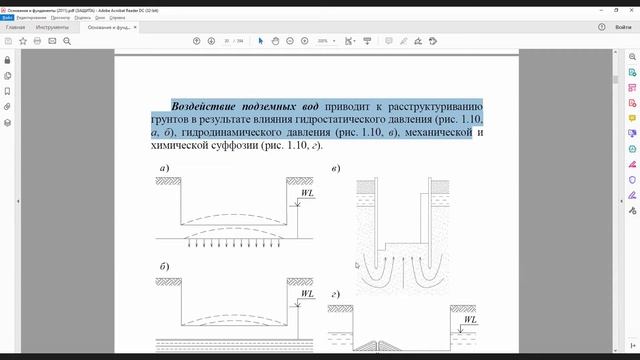Close the Основания и фунд... document tab
Screen dimensions: 640x360
pos(135,27)
